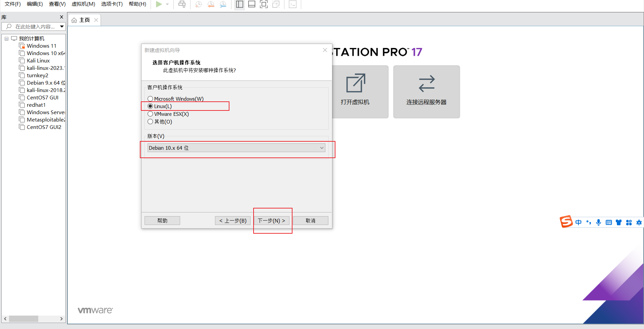Viewport: 644px width, 329px height.
Task: Select Kali Linux VM in library
Action: tap(35, 61)
